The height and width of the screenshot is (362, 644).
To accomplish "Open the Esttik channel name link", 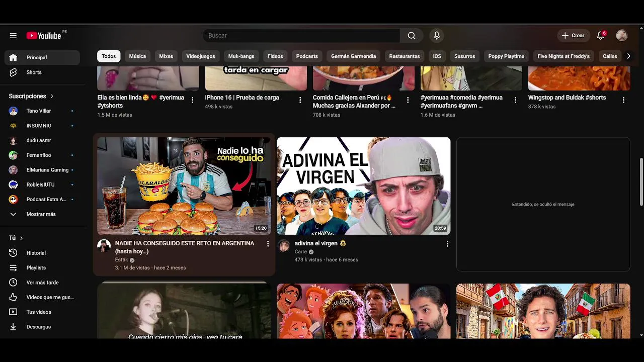I will tap(122, 260).
